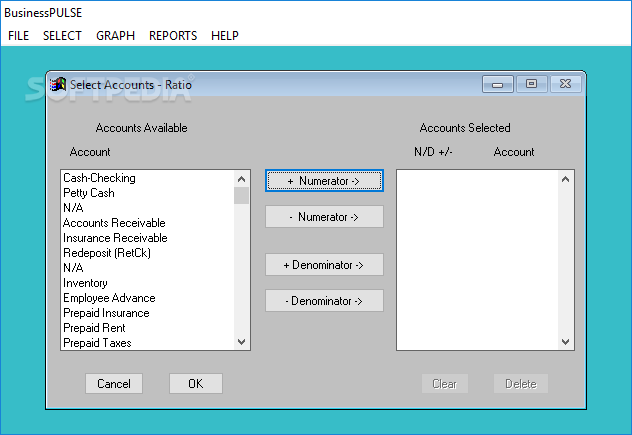
Task: Maximize the Select Accounts - Ratio dialog
Action: [532, 84]
